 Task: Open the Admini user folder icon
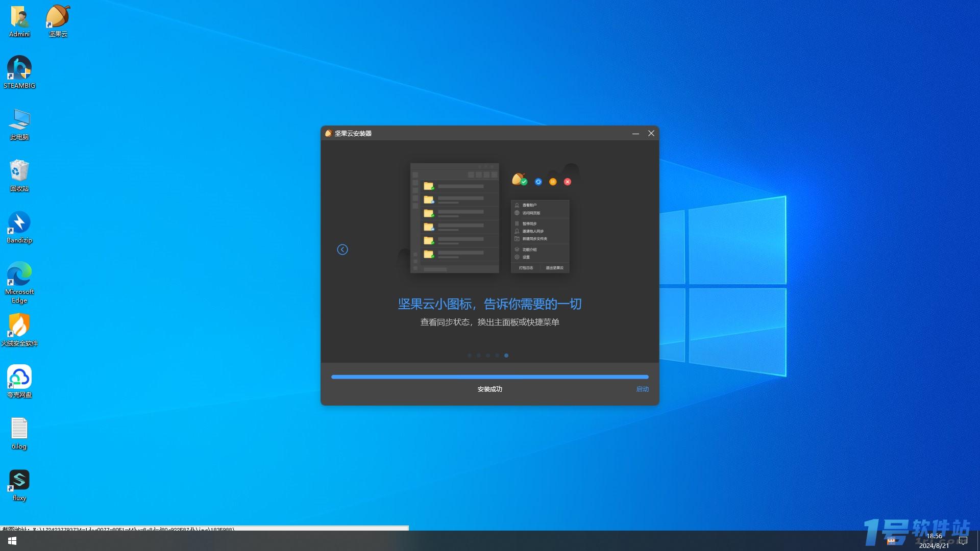19,21
